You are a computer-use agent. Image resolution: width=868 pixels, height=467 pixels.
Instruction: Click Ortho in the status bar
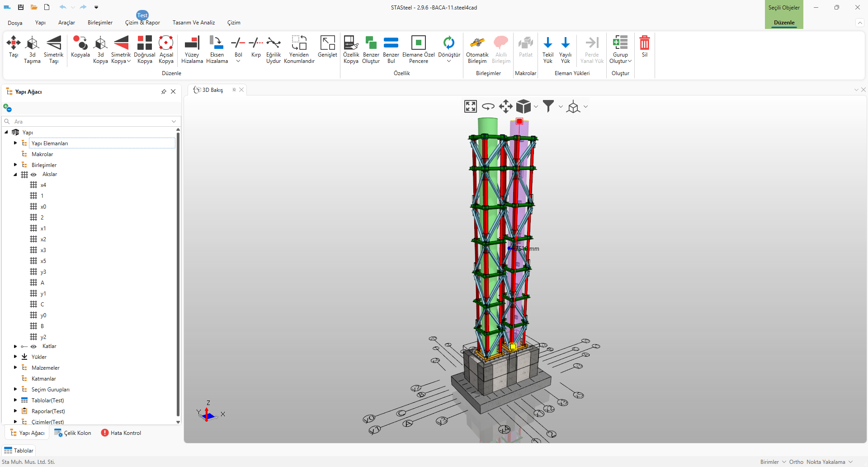pos(796,462)
